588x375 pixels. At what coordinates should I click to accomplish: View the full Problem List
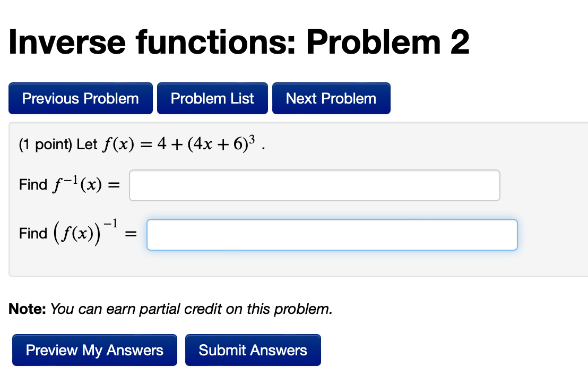pyautogui.click(x=212, y=98)
